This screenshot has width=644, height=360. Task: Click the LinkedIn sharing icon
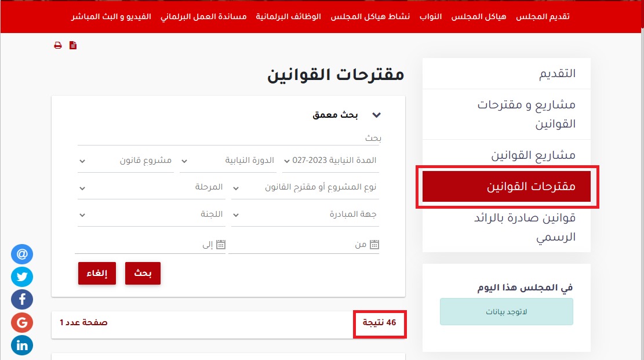[21, 345]
